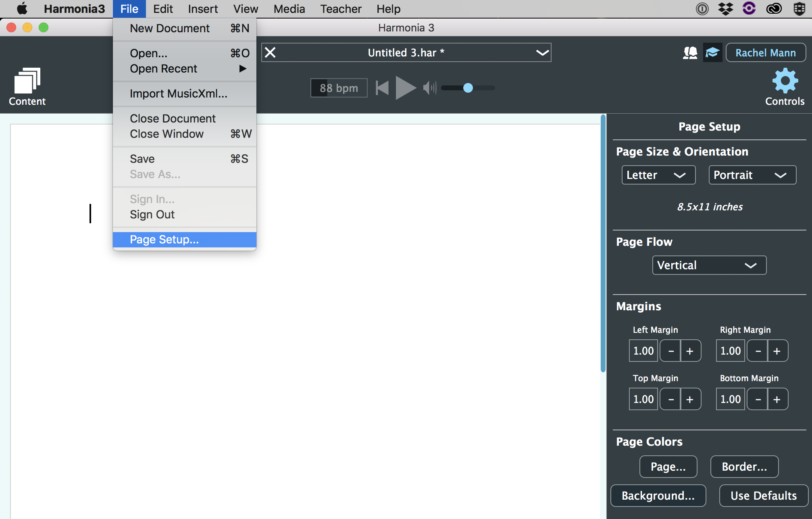Click the Top Margin value field
The height and width of the screenshot is (519, 812).
(643, 399)
